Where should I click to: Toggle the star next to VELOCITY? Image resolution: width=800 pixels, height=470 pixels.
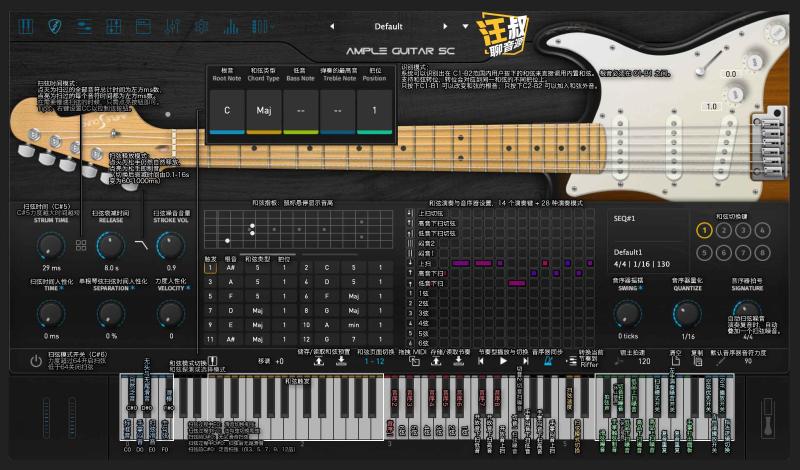(x=188, y=288)
